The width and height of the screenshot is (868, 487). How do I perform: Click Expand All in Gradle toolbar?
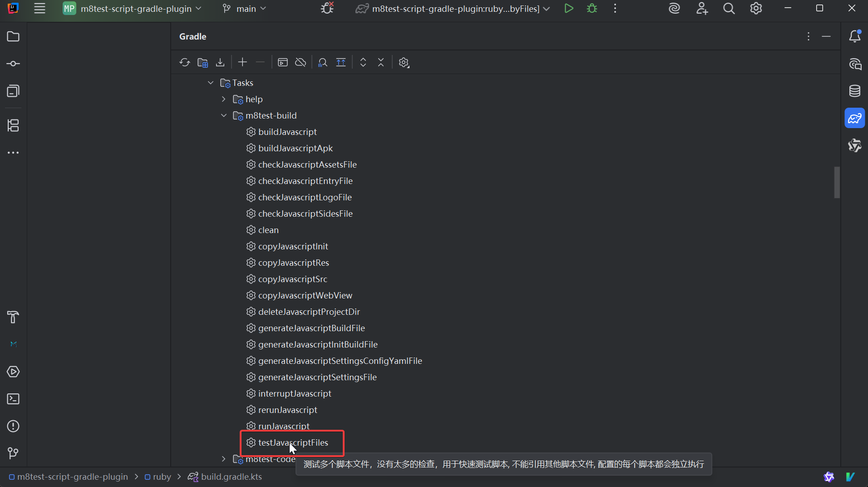tap(363, 62)
